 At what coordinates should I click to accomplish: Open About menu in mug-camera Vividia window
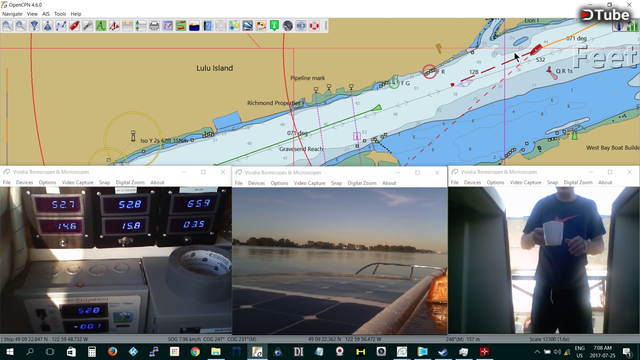pyautogui.click(x=605, y=182)
